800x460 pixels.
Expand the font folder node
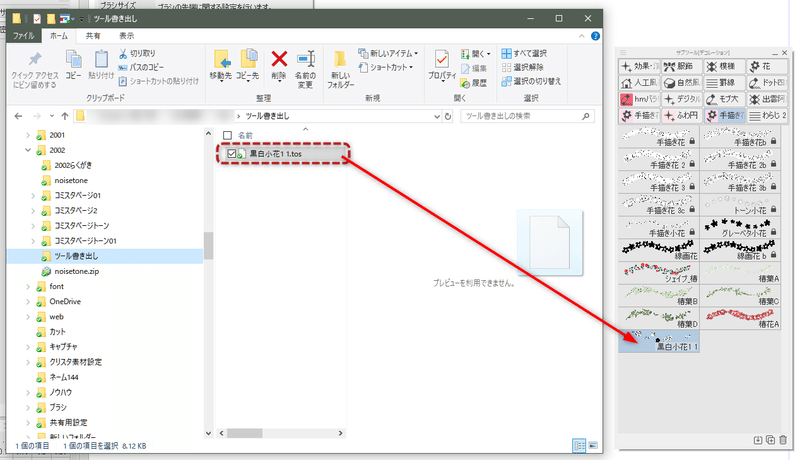28,287
